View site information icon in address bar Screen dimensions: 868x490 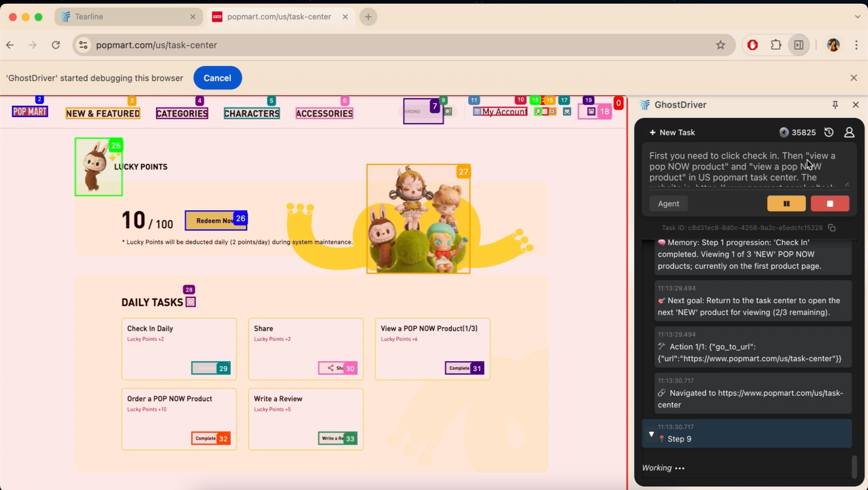pyautogui.click(x=83, y=45)
